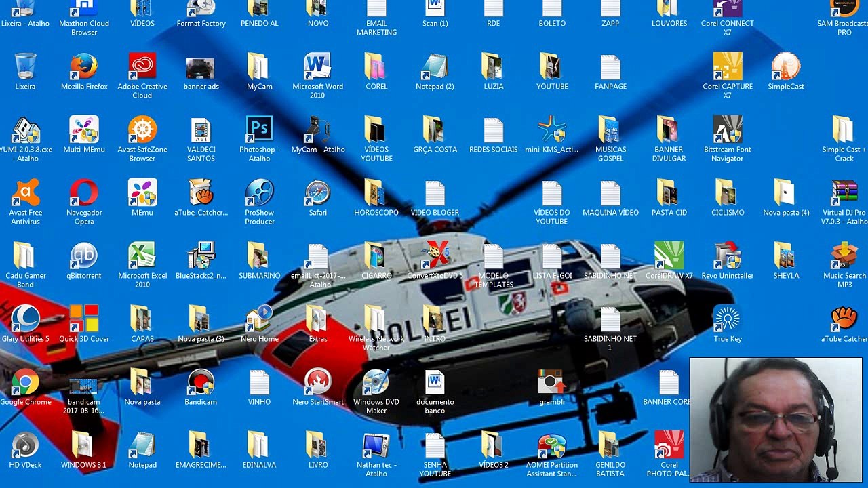
Task: Launch Adobe Creative Cloud shortcut
Action: (142, 67)
